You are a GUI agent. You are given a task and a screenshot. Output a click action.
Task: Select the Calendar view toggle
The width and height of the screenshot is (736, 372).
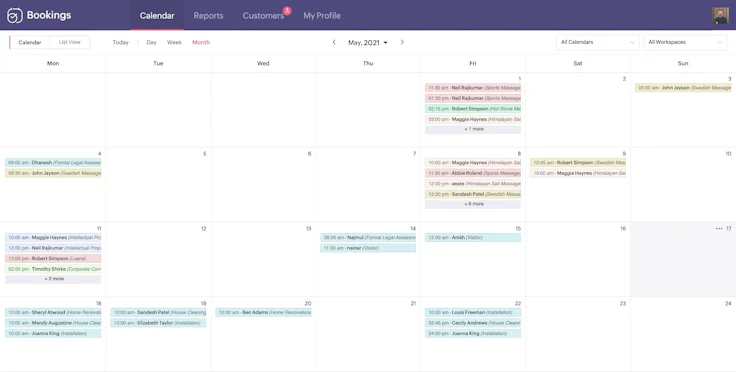30,42
